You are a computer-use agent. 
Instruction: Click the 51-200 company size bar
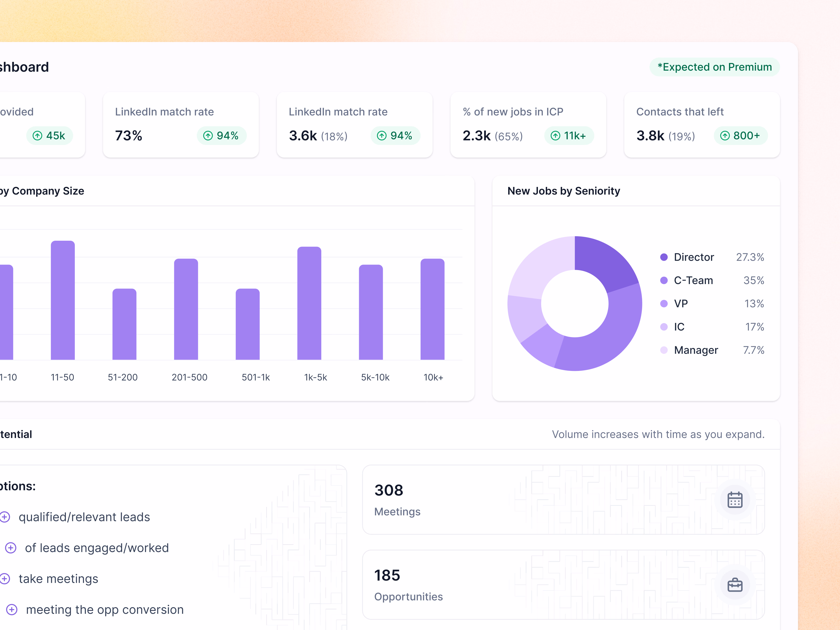pyautogui.click(x=124, y=324)
